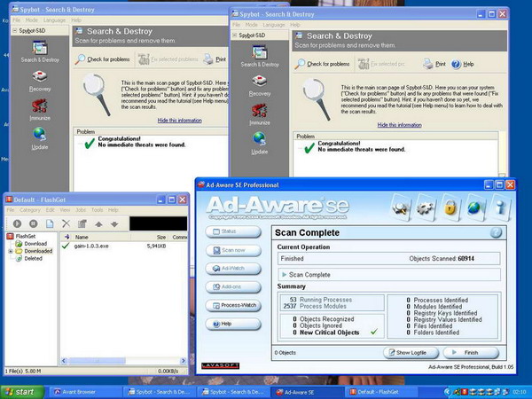Viewport: 532px width, 399px height.
Task: Switch to Avant Browser taskbar button
Action: pyautogui.click(x=85, y=392)
